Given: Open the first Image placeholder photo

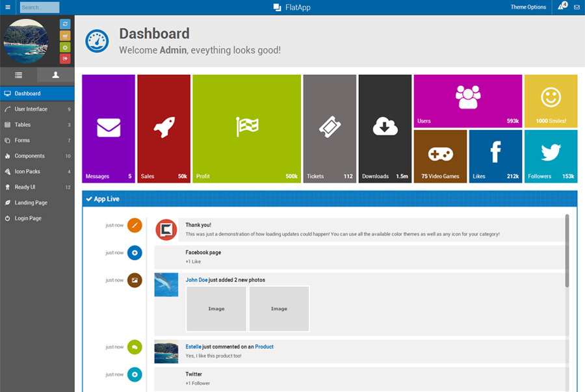Looking at the screenshot, I should (x=216, y=309).
